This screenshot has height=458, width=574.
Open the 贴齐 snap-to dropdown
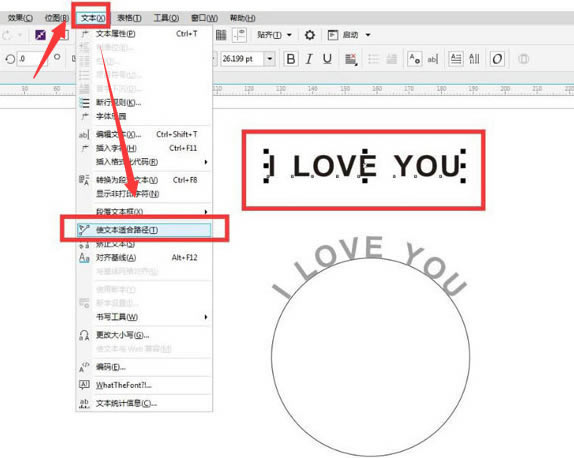(275, 35)
